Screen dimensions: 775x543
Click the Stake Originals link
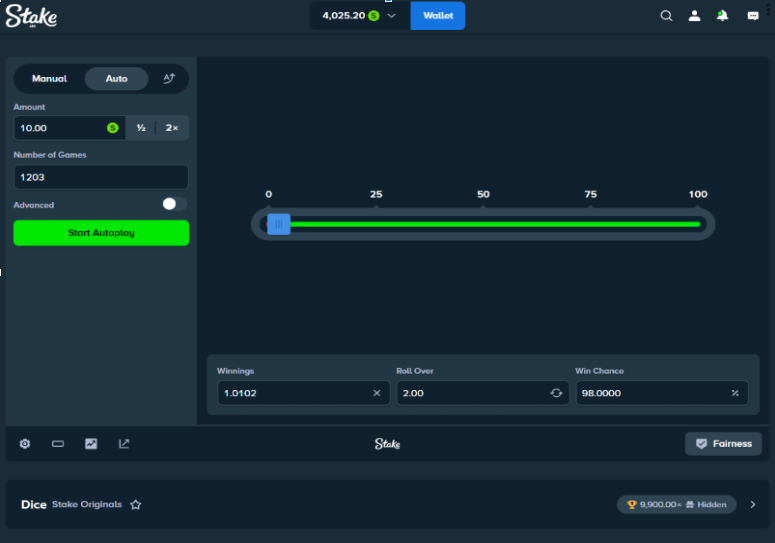point(87,504)
